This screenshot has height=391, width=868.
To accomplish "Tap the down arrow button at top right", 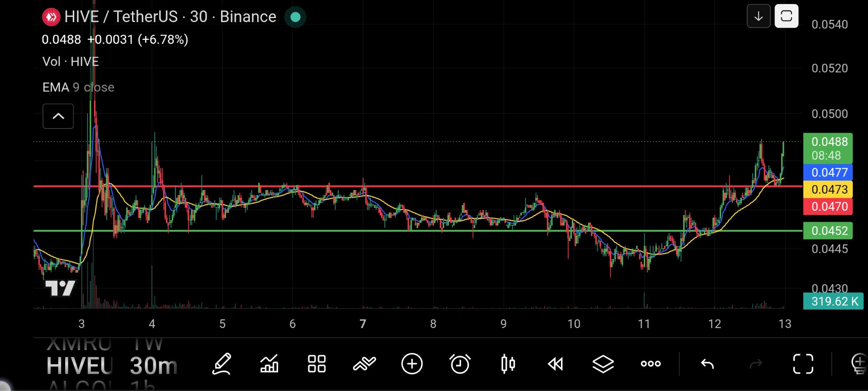I will coord(759,16).
